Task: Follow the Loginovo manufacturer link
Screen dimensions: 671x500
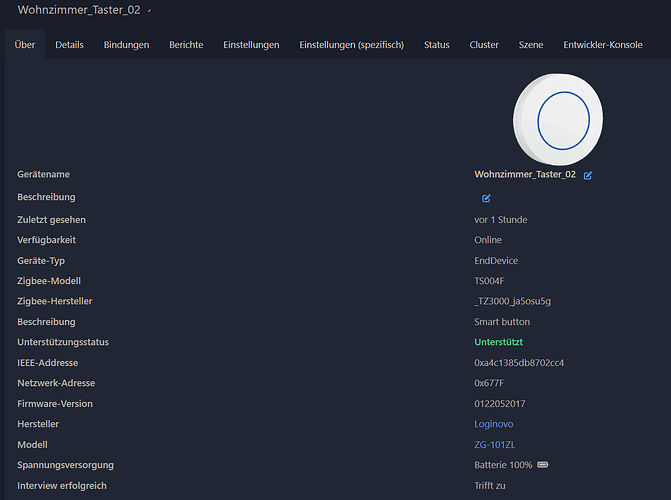Action: coord(495,424)
